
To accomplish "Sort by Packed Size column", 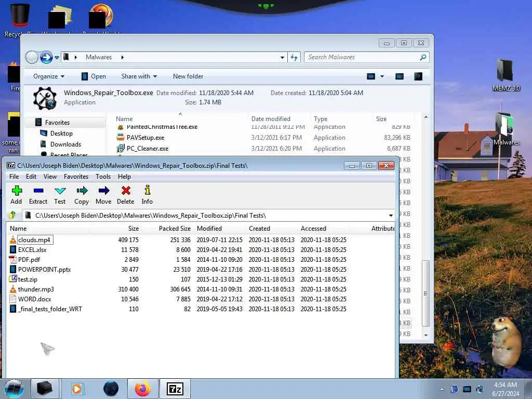I will (x=168, y=229).
